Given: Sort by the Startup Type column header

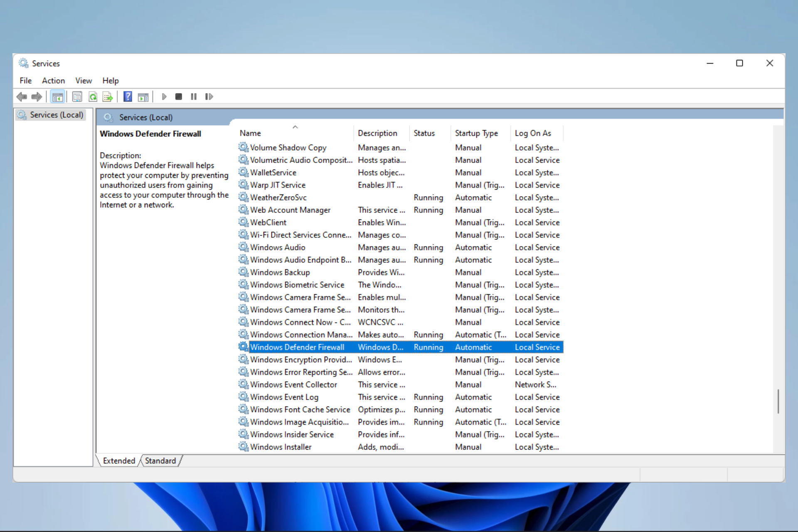Looking at the screenshot, I should [480, 133].
